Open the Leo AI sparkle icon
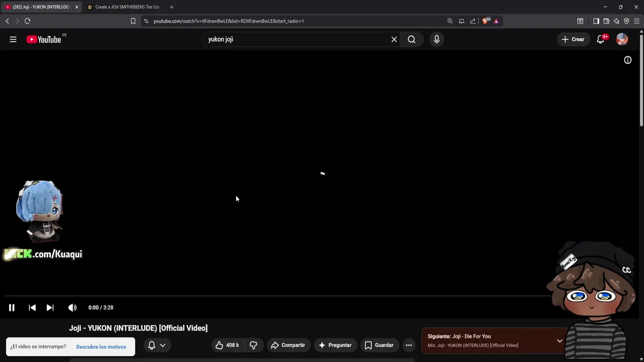 click(616, 21)
